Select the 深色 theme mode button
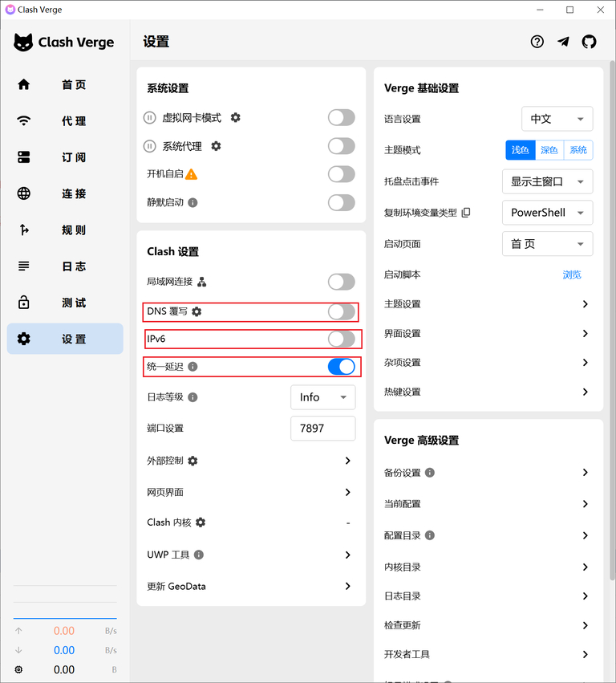This screenshot has height=683, width=616. point(549,150)
